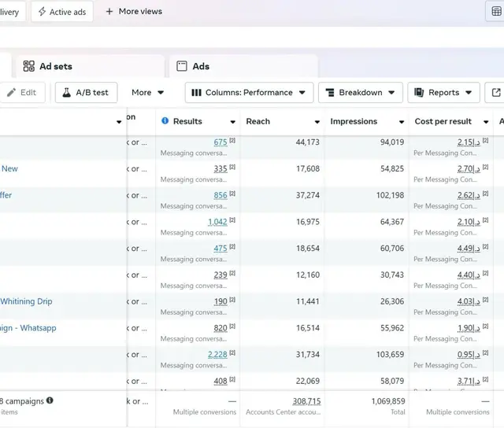Start an A/B test
This screenshot has height=428, width=504.
click(x=86, y=93)
